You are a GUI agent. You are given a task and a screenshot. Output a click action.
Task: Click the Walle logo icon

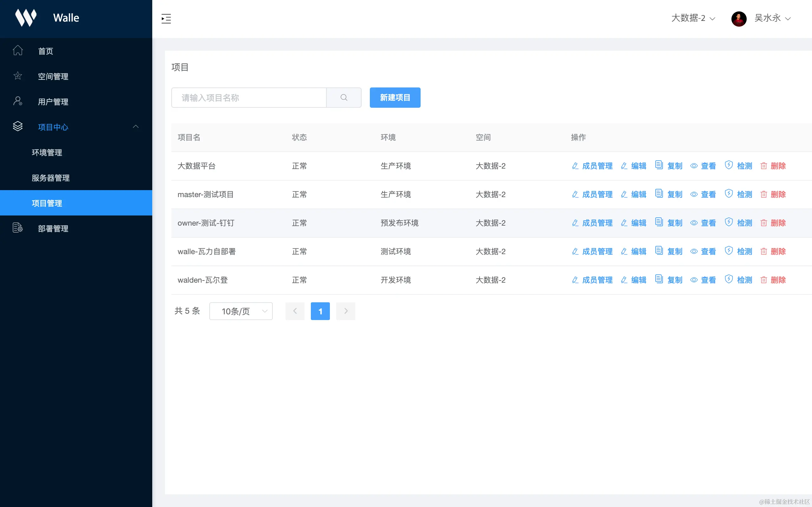[26, 17]
